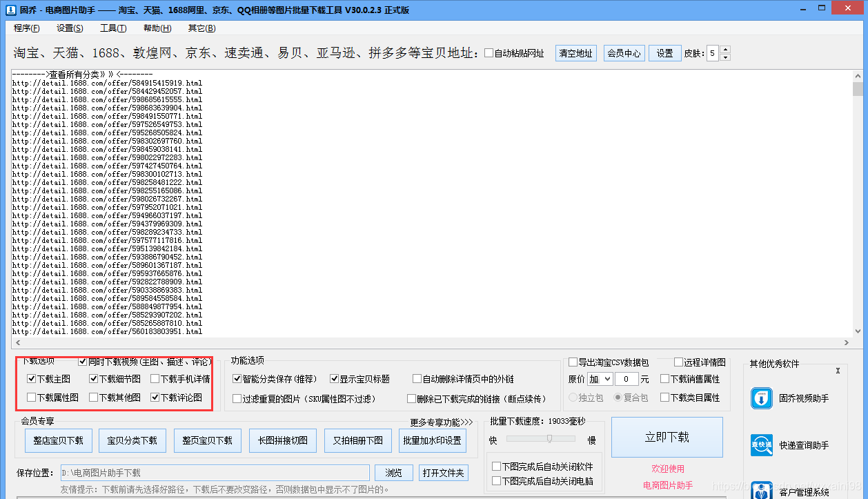Viewport: 868px width, 499px height.
Task: Enable 自动粘贴网址 checkbox
Action: point(489,53)
